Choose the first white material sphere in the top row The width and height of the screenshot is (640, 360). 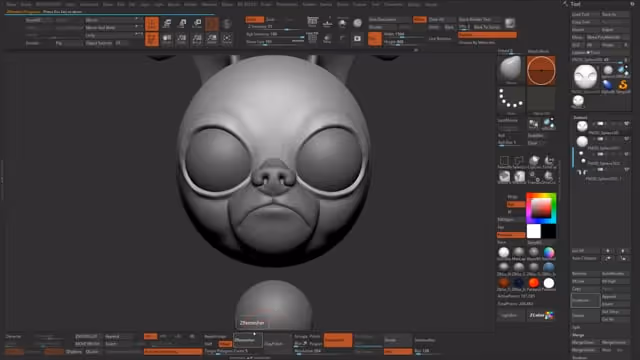pyautogui.click(x=504, y=253)
